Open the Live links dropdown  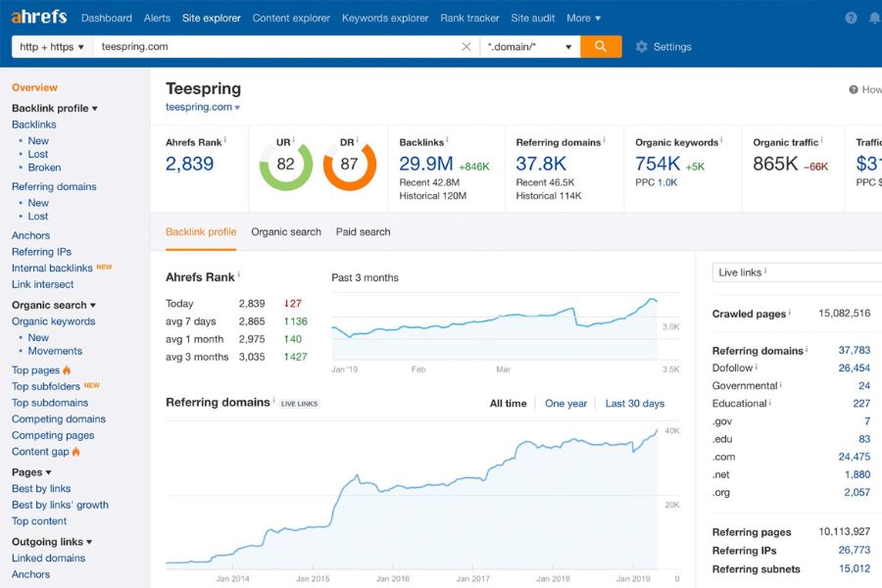coord(794,272)
